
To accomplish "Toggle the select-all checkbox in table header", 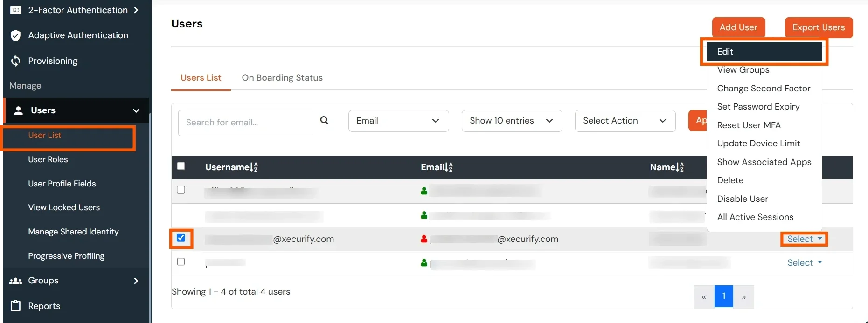I will pos(181,166).
